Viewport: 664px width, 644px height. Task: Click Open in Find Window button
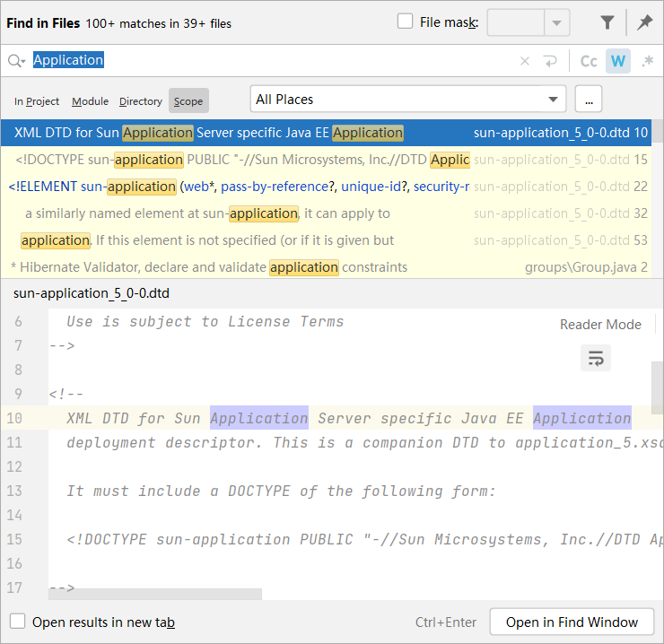tap(572, 622)
